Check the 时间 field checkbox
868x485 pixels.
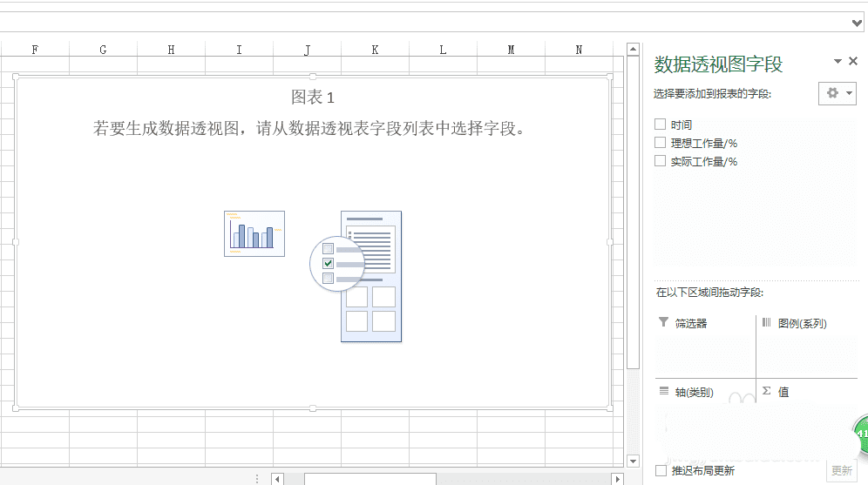tap(660, 125)
